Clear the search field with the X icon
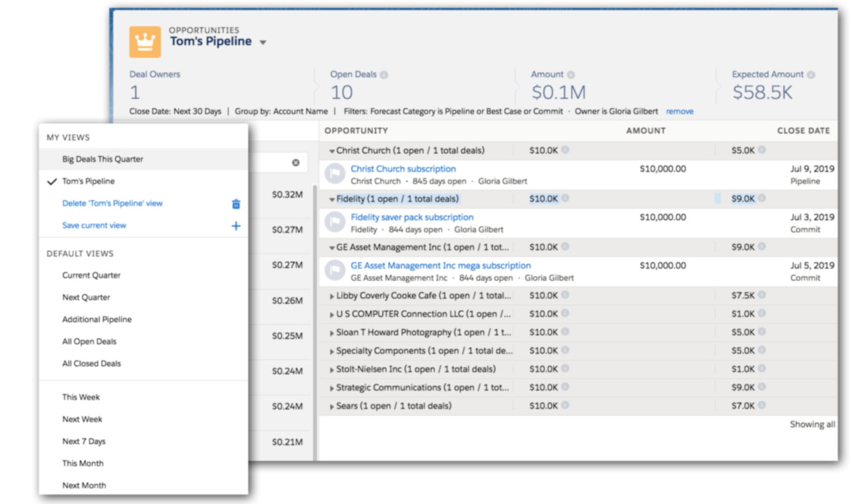 [296, 163]
